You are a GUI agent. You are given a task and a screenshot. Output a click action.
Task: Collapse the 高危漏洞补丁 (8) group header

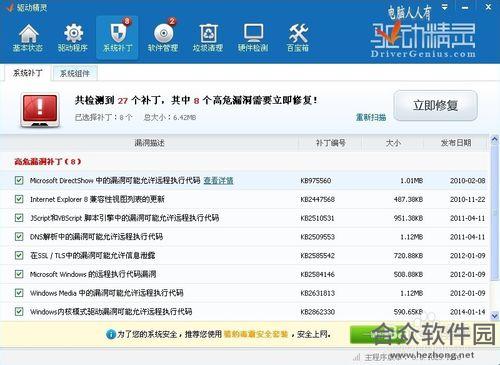[x=48, y=162]
